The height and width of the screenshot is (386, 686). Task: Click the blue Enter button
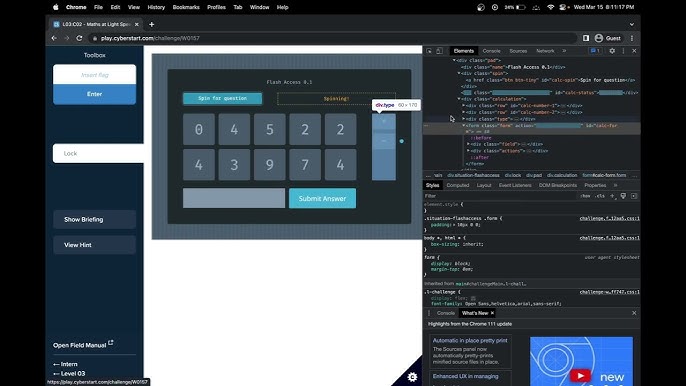point(94,94)
